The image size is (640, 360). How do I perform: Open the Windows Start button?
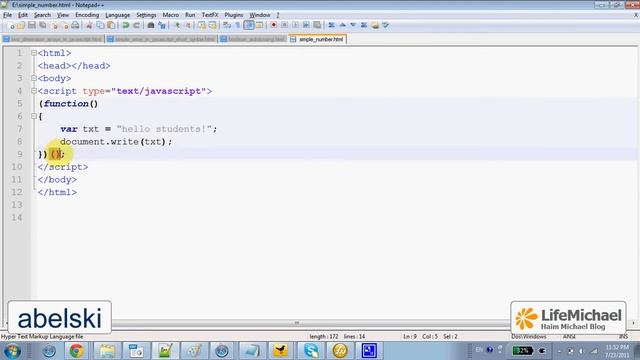point(12,351)
